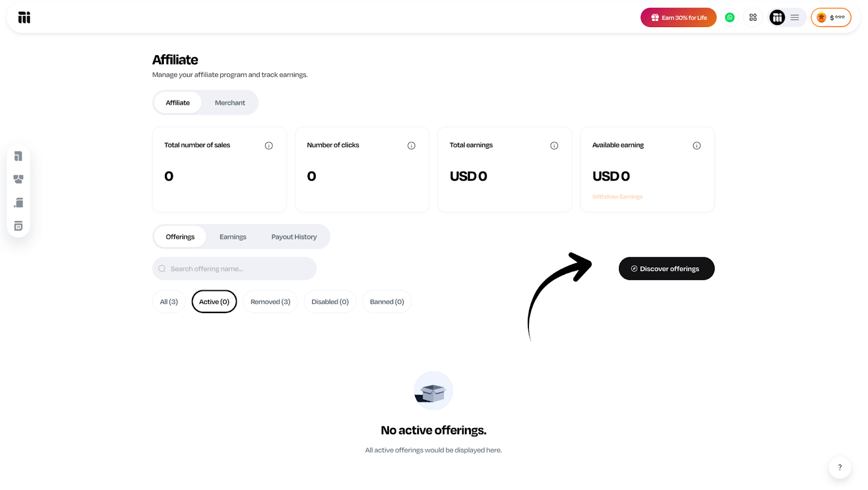Switch to the Merchant view

click(x=230, y=103)
